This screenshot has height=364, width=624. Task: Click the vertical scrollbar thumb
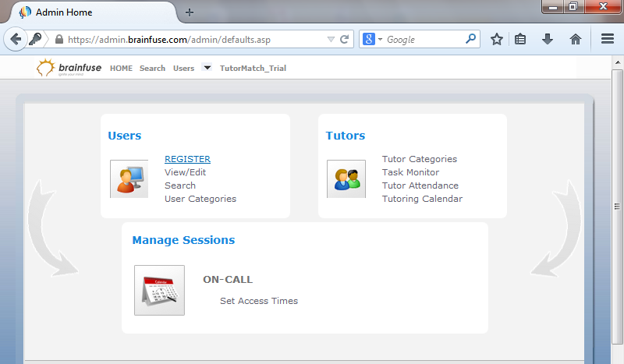(x=617, y=206)
